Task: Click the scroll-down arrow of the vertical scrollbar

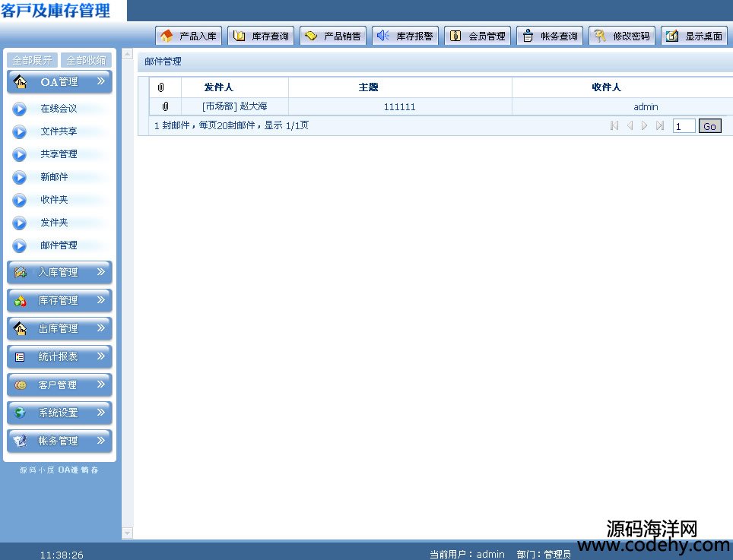Action: pyautogui.click(x=127, y=533)
